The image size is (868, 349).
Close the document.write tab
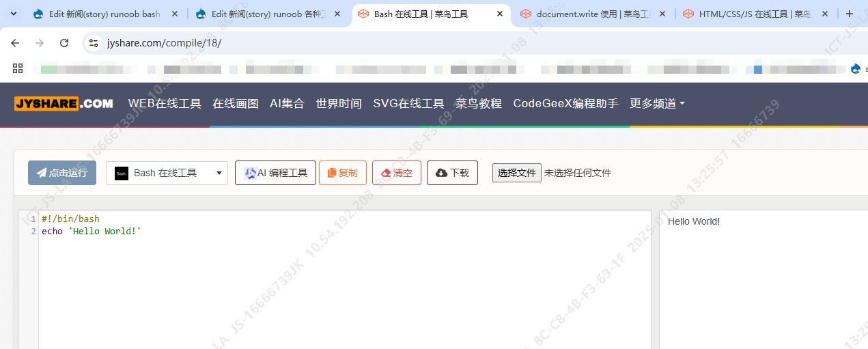point(662,14)
